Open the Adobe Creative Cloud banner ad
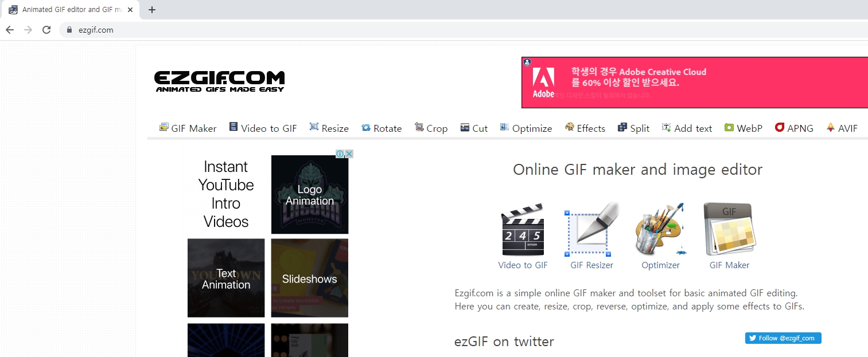Screen dimensions: 868x357 tap(695, 83)
